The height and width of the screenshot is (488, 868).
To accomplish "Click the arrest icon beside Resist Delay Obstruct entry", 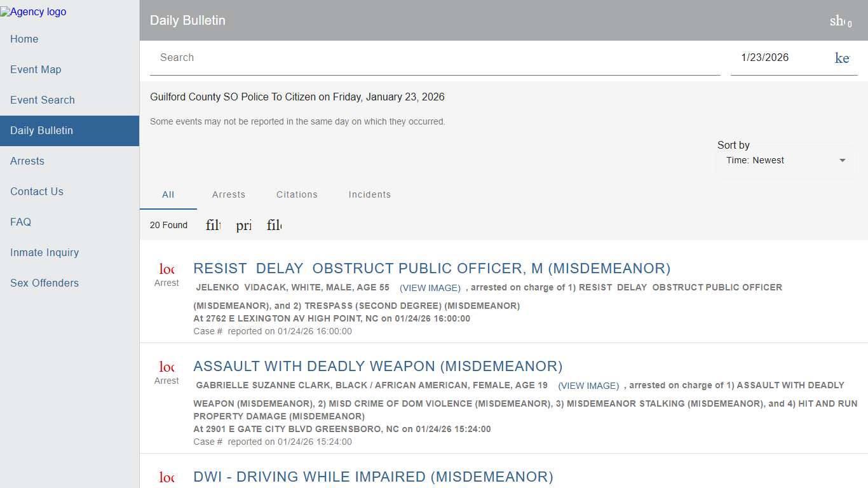I will coord(166,269).
